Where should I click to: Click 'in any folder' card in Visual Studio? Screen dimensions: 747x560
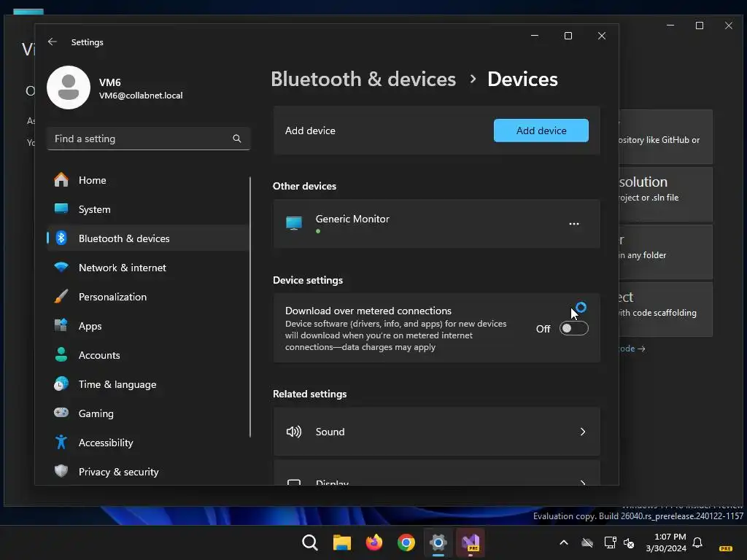[666, 252]
